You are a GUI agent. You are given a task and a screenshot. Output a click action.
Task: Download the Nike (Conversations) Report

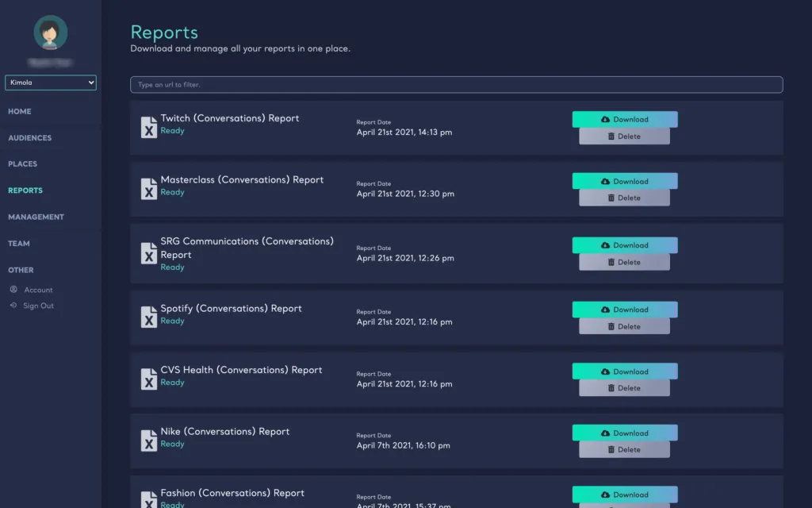[625, 433]
